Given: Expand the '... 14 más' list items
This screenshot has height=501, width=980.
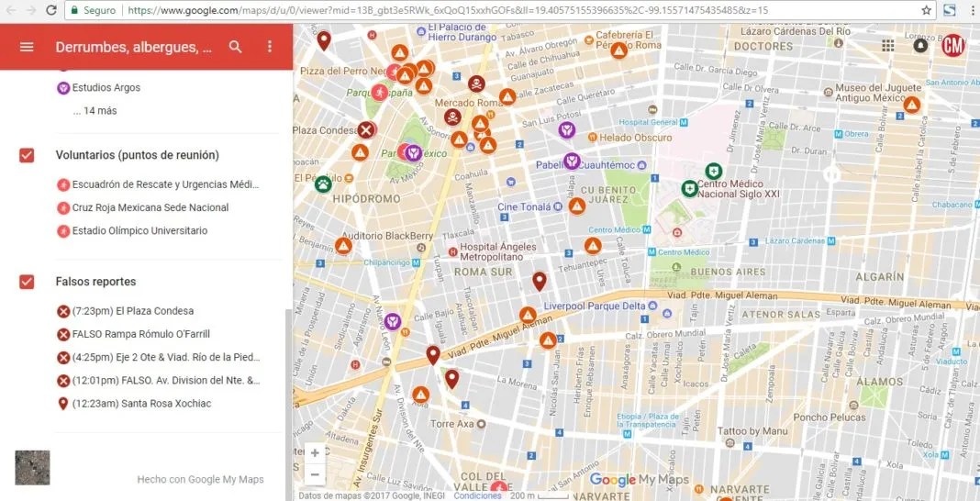Looking at the screenshot, I should [x=94, y=111].
